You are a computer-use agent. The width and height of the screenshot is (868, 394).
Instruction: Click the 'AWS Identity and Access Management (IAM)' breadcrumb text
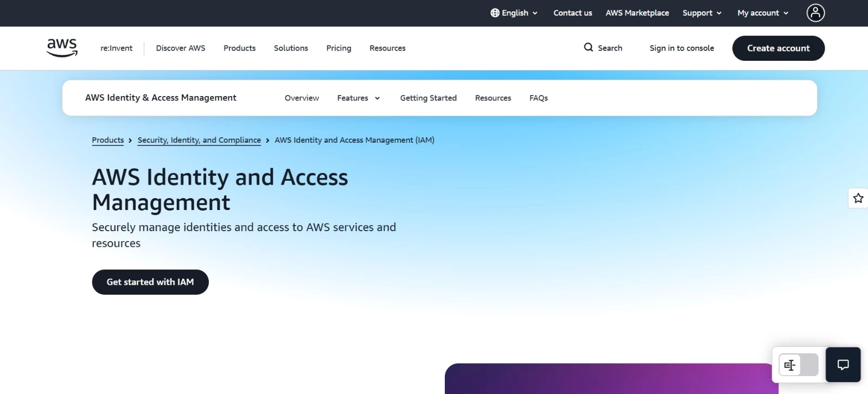pos(354,140)
